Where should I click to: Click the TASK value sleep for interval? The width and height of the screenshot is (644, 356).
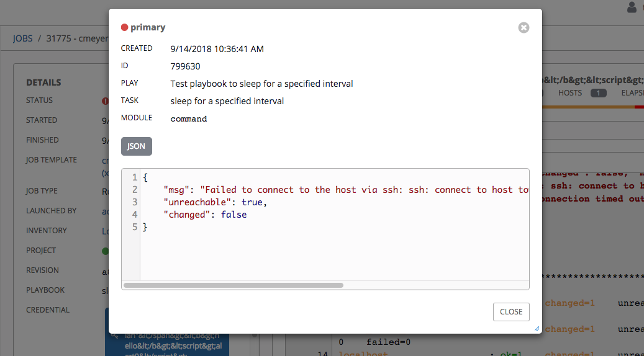tap(227, 101)
